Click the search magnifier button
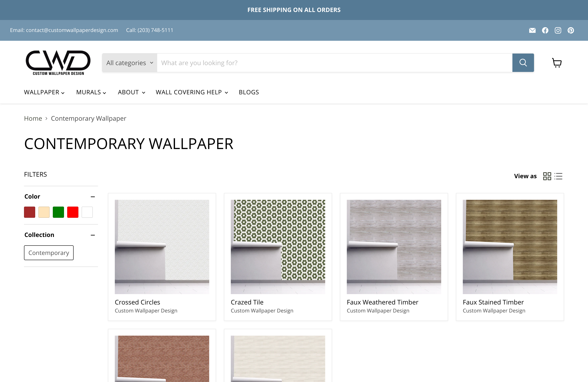The width and height of the screenshot is (588, 382). 523,63
